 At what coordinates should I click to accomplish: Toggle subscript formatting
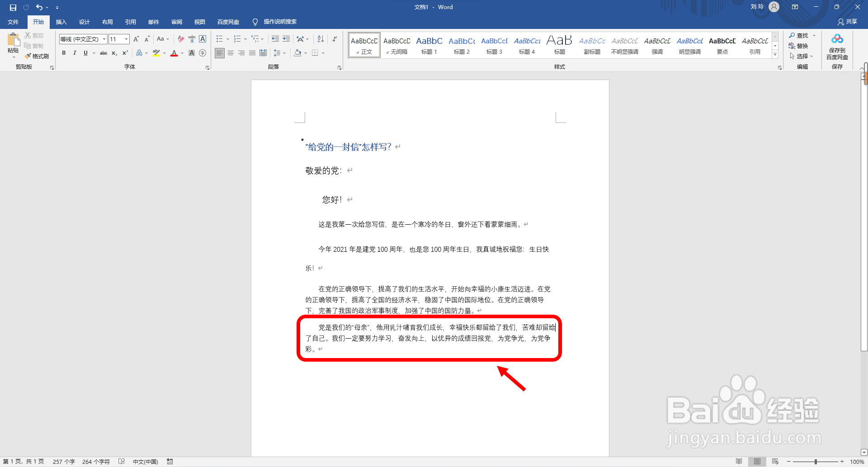[x=114, y=53]
